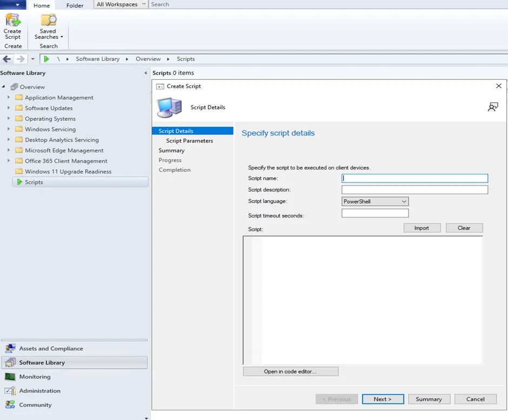Switch to the Home ribbon tab

click(x=42, y=5)
